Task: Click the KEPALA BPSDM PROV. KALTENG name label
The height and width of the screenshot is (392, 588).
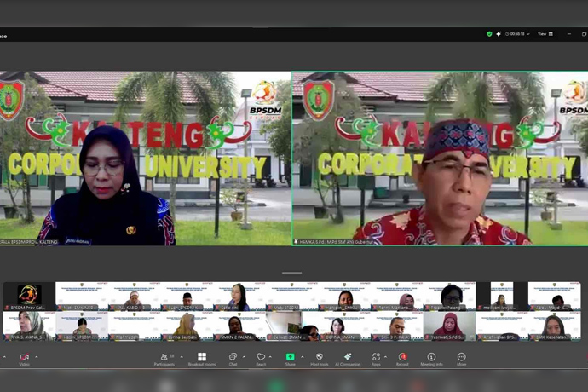Action: point(29,242)
